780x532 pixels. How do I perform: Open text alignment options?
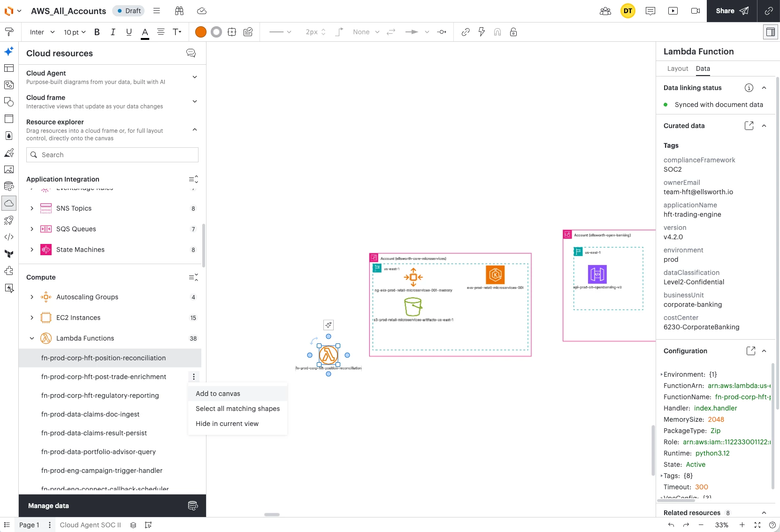click(161, 32)
